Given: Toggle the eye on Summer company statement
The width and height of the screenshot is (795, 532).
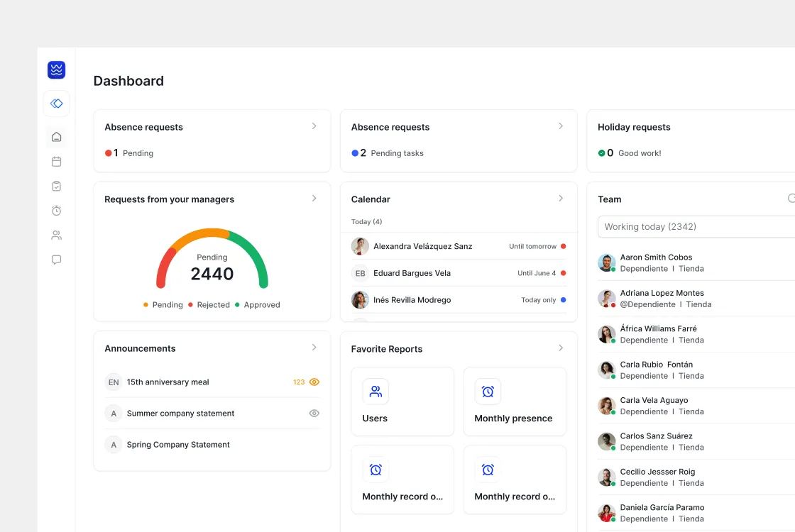Looking at the screenshot, I should pos(314,414).
